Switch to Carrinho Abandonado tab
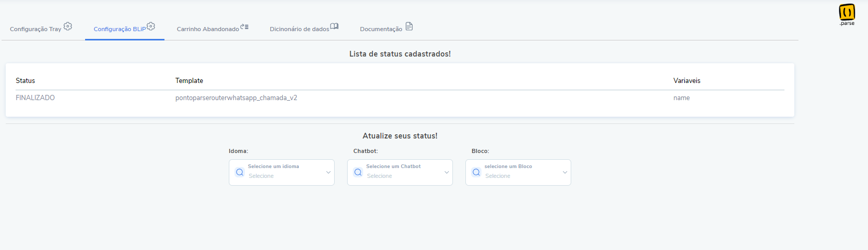The height and width of the screenshot is (250, 868). tap(213, 29)
